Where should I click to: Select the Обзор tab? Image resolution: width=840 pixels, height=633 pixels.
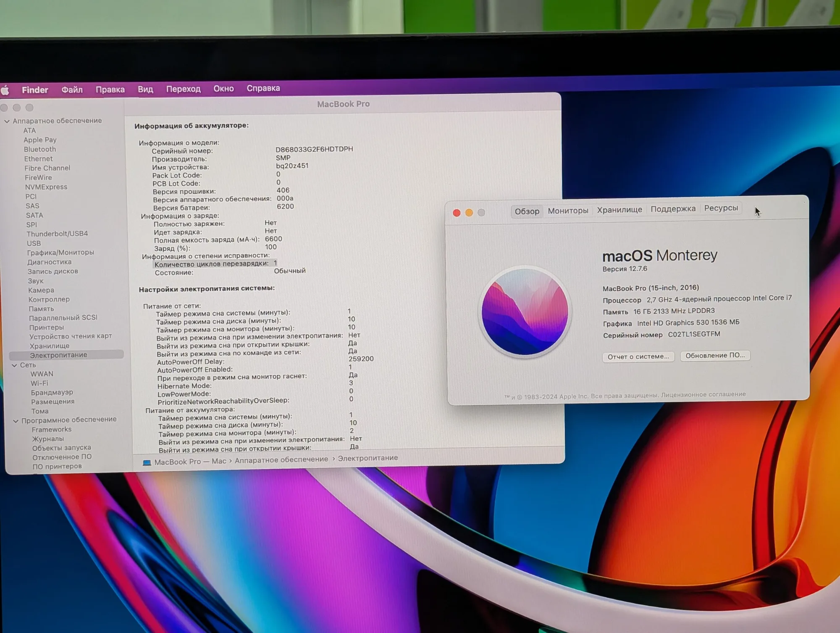[527, 211]
